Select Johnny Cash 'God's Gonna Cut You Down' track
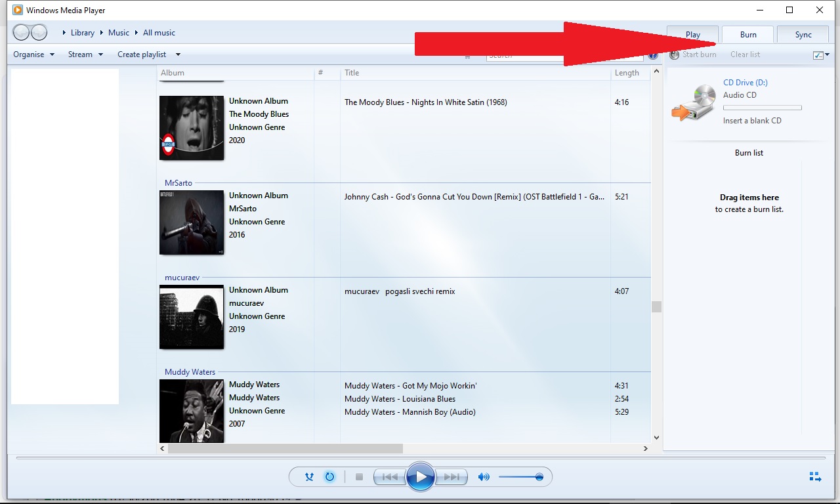This screenshot has width=840, height=504. coord(474,197)
